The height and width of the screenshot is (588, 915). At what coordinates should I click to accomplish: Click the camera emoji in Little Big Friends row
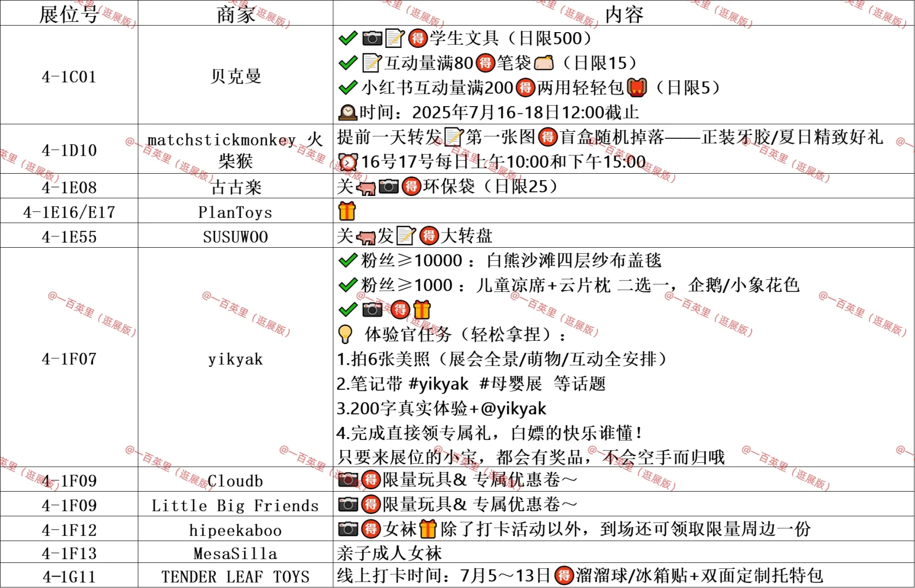349,504
